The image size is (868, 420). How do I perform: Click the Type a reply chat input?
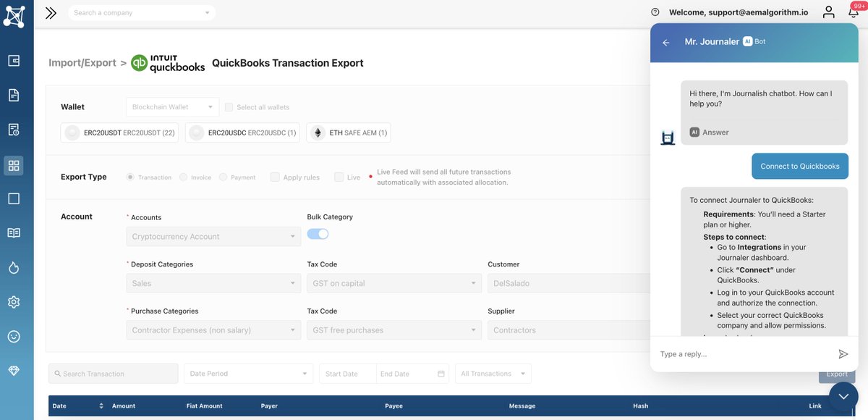(744, 354)
